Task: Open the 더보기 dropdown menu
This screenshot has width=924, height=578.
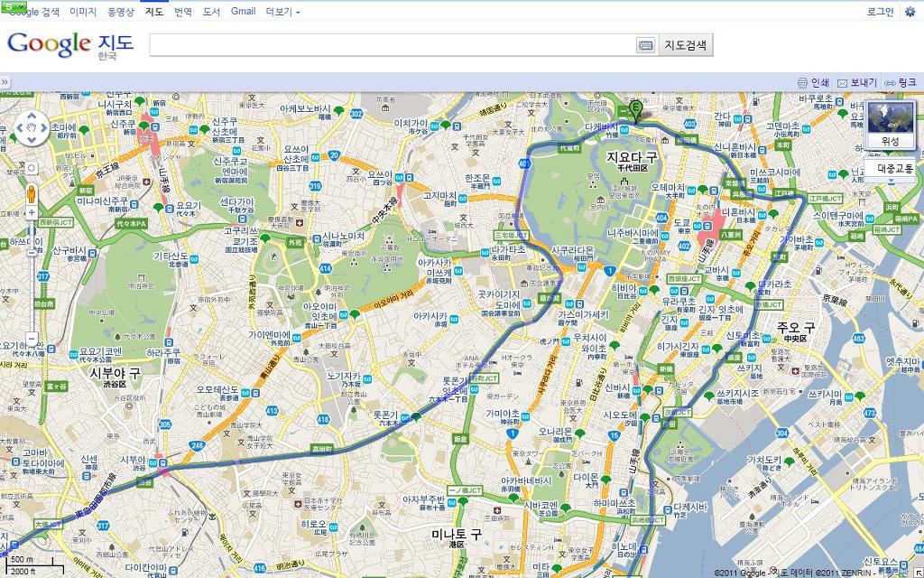Action: [x=282, y=11]
